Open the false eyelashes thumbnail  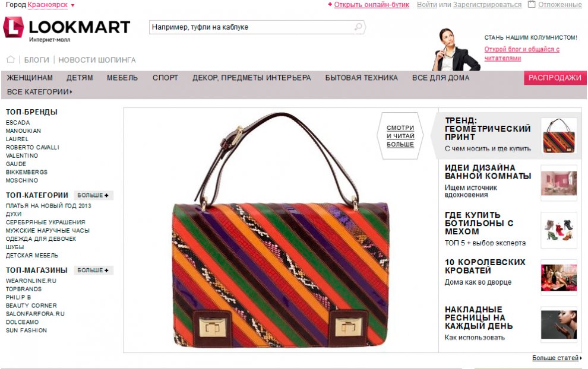(x=559, y=325)
